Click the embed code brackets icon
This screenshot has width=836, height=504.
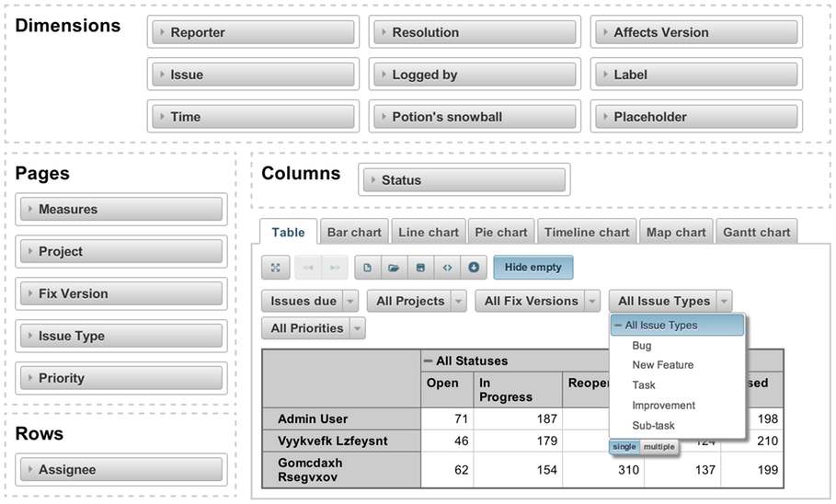(447, 268)
